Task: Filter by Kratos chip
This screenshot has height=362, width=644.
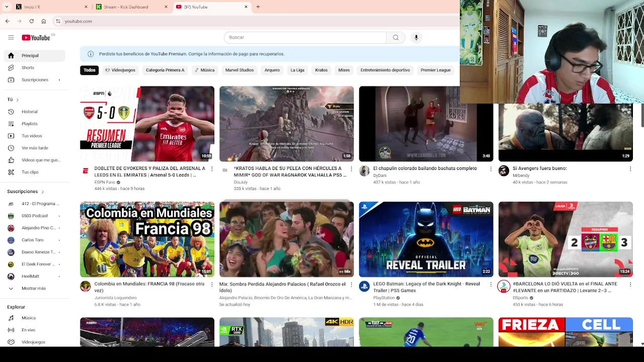Action: click(321, 70)
